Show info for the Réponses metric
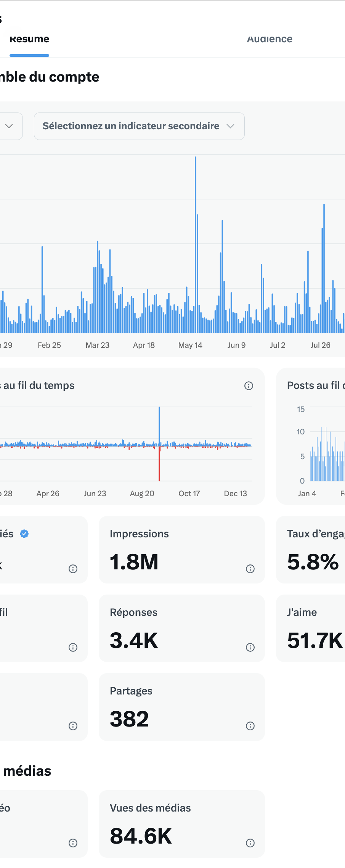 (x=250, y=647)
